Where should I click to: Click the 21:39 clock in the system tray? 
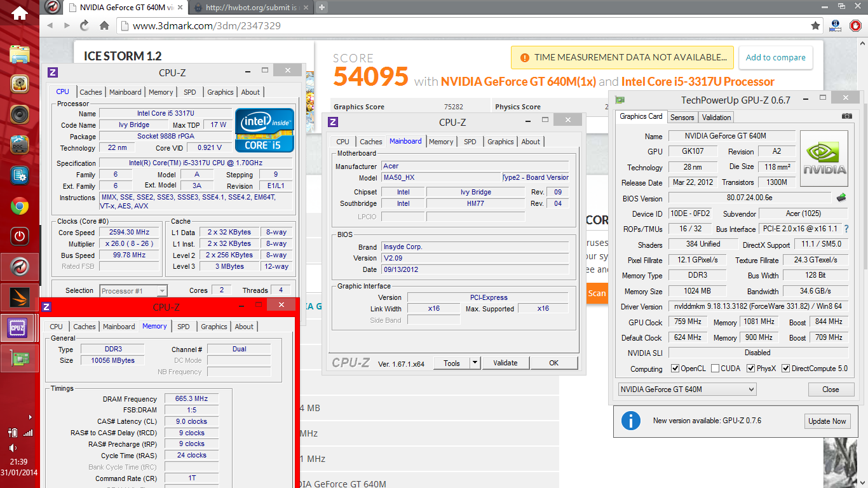(x=18, y=462)
